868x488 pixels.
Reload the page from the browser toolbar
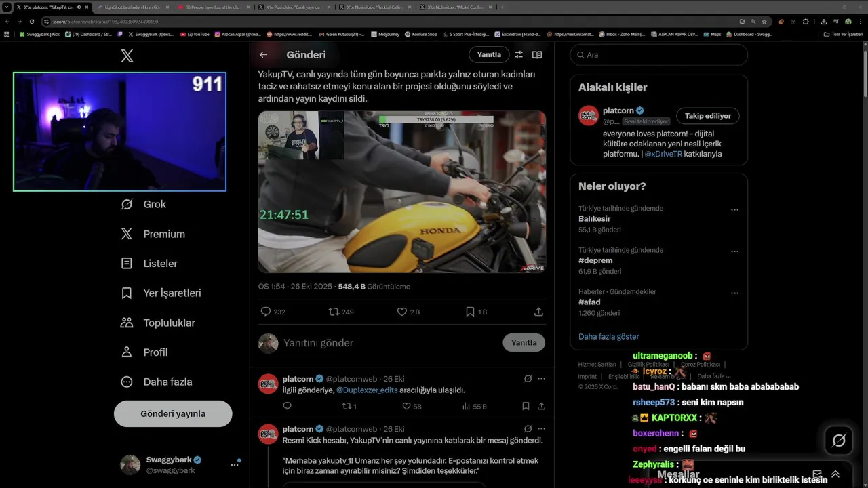(31, 22)
